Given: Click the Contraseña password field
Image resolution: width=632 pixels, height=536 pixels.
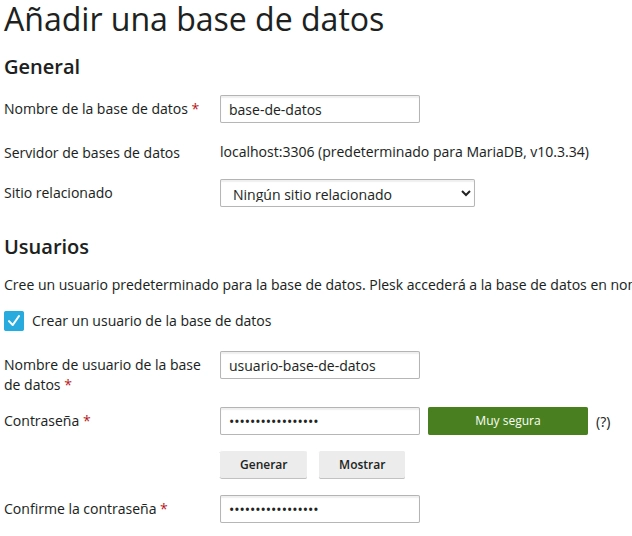Looking at the screenshot, I should point(320,421).
